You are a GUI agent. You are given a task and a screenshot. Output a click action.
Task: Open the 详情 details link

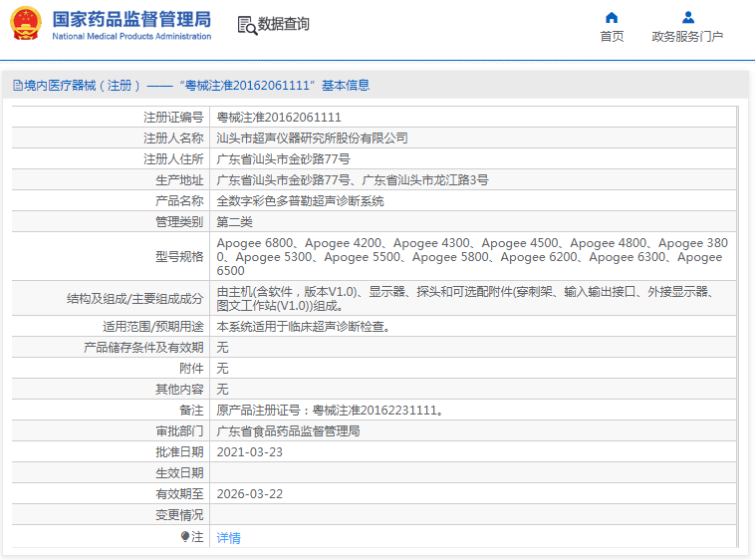(229, 537)
